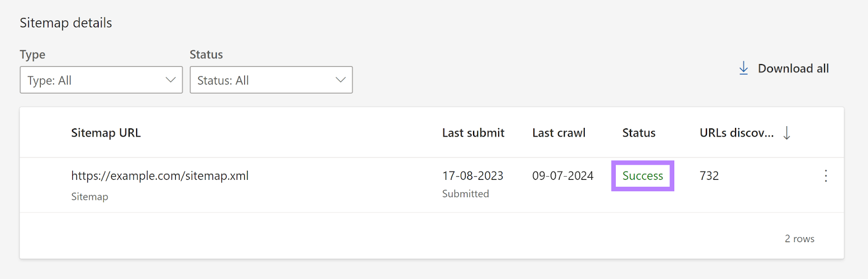Click the Type dropdown chevron arrow

[x=170, y=80]
